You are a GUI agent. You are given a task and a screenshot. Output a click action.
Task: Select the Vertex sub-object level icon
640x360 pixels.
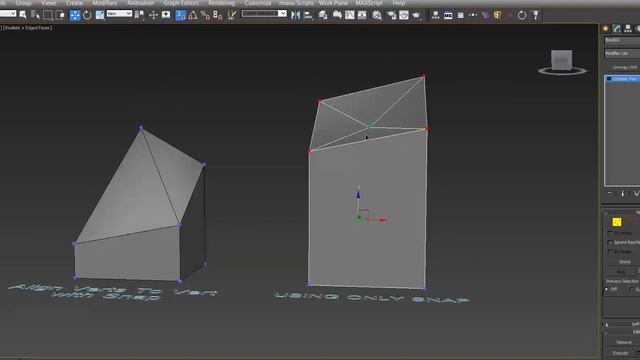(617, 222)
